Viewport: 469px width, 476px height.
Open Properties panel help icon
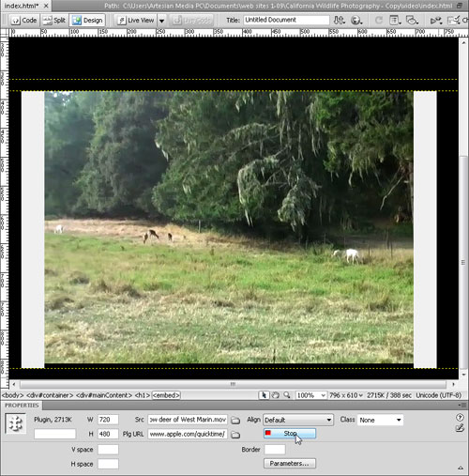pos(460,417)
